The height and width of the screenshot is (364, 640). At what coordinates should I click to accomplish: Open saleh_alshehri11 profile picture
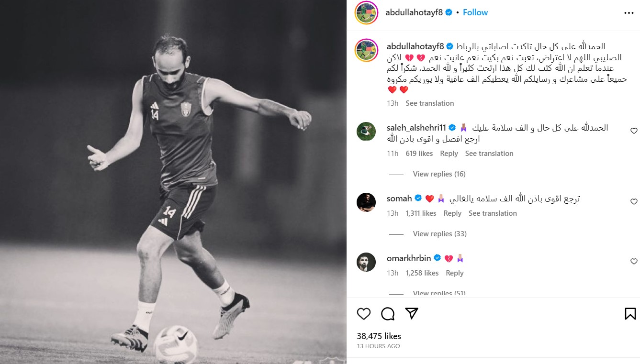366,131
